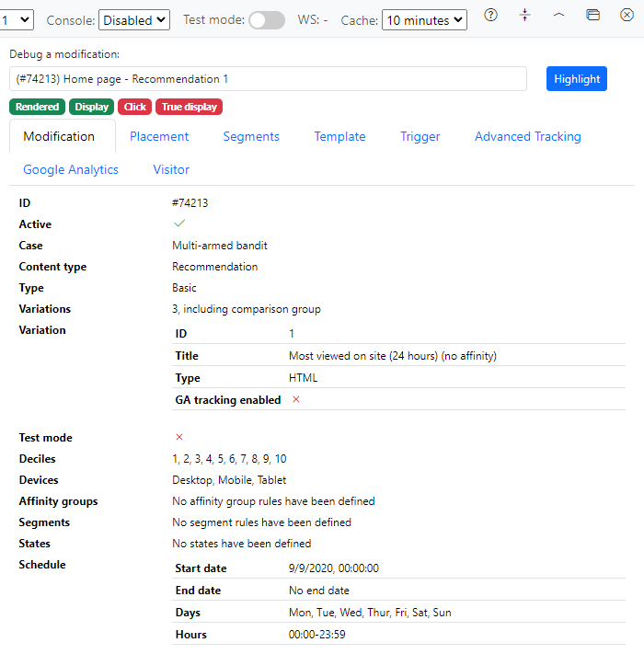Viewport: 644px width, 654px height.
Task: Click the split/collapse divider icon
Action: click(524, 15)
